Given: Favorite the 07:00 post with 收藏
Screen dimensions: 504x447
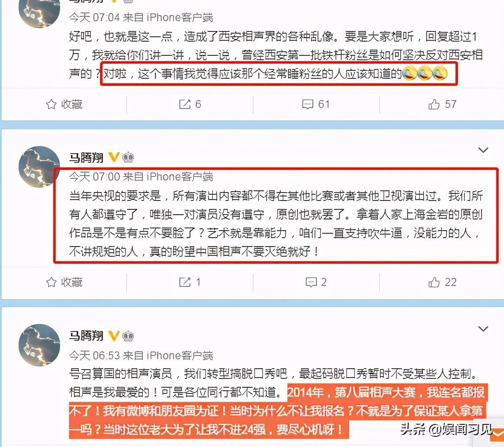Looking at the screenshot, I should (64, 282).
